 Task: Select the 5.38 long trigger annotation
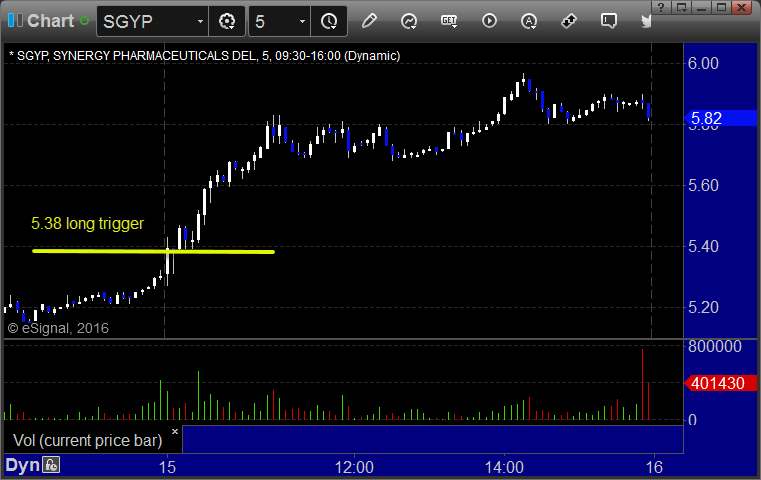click(87, 224)
